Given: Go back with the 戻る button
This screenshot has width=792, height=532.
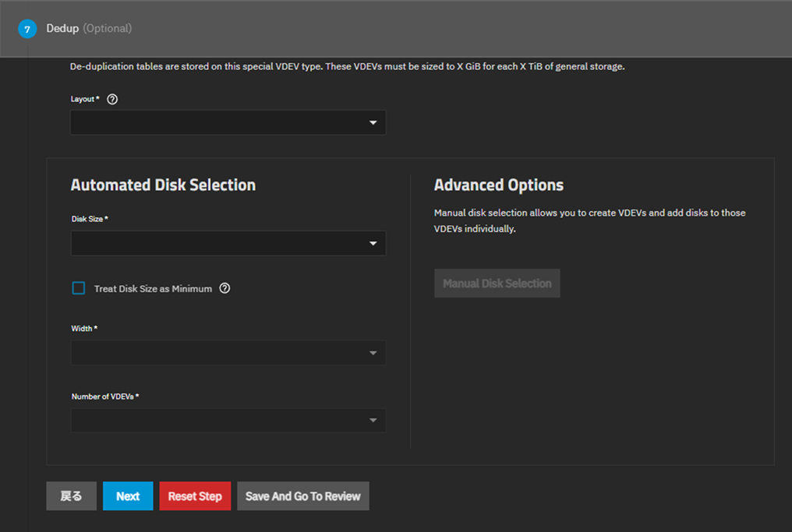Looking at the screenshot, I should click(71, 496).
